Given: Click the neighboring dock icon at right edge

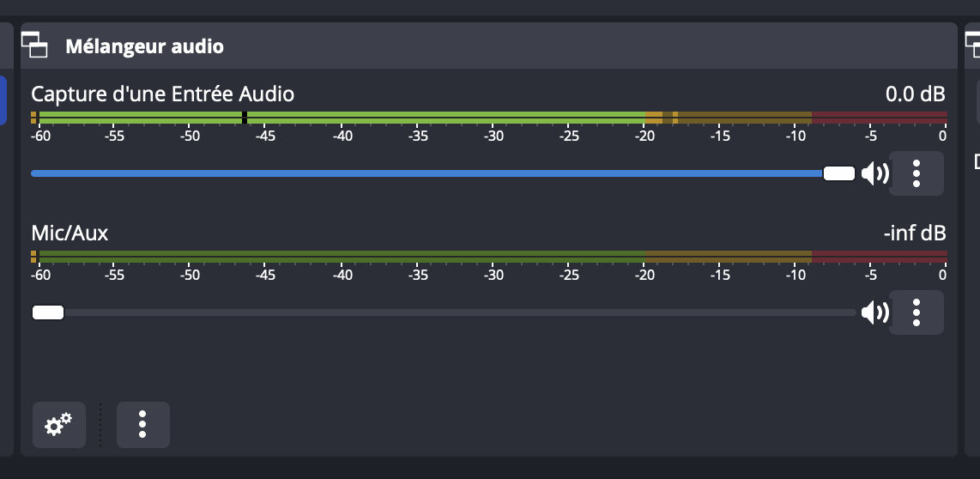Looking at the screenshot, I should click(x=972, y=45).
